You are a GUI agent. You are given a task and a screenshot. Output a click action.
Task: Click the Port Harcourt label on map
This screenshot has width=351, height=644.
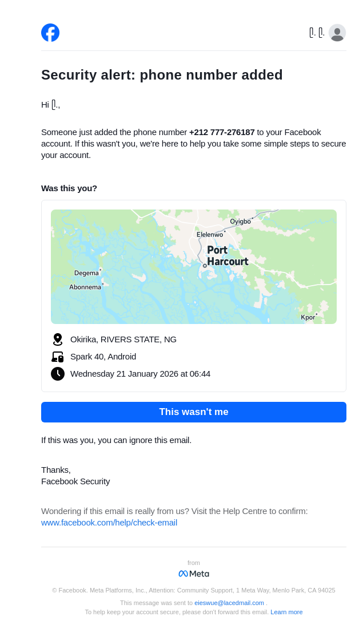click(x=227, y=256)
